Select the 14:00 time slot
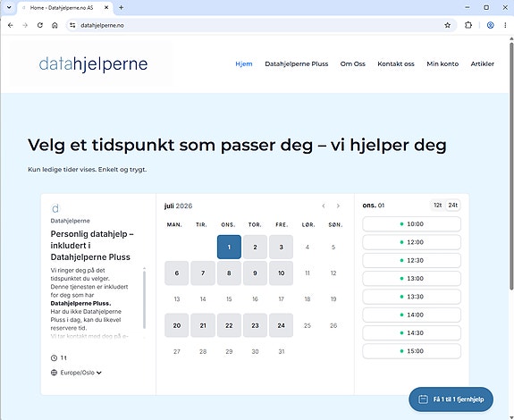The height and width of the screenshot is (420, 514). click(x=412, y=315)
